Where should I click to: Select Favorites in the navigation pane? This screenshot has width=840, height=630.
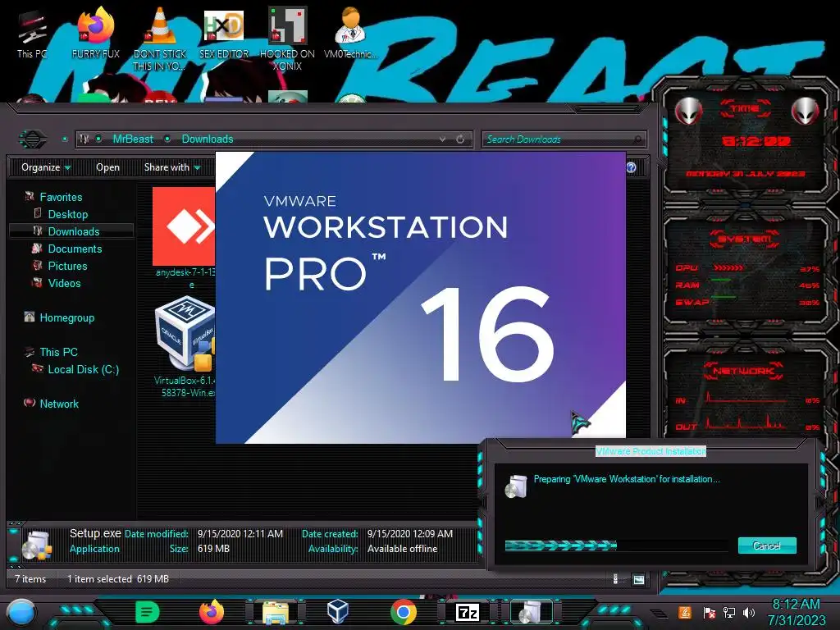click(x=61, y=197)
